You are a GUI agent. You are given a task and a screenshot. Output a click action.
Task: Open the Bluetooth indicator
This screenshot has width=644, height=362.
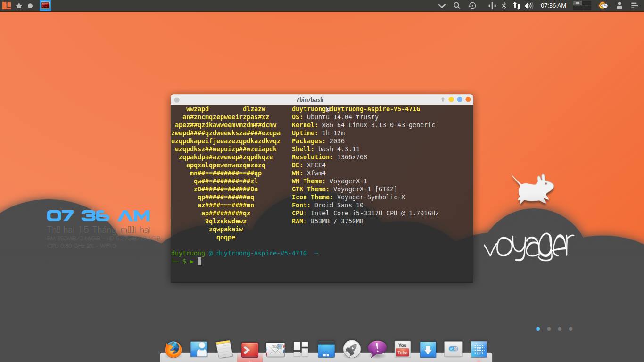504,6
